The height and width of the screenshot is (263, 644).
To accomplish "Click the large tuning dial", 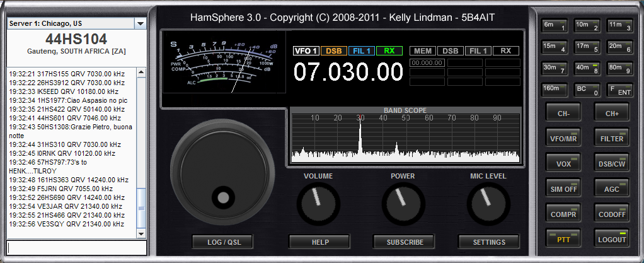I will (222, 173).
